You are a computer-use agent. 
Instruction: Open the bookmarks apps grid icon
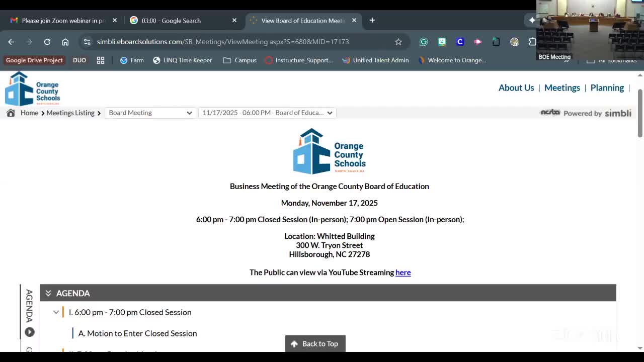tap(101, 60)
